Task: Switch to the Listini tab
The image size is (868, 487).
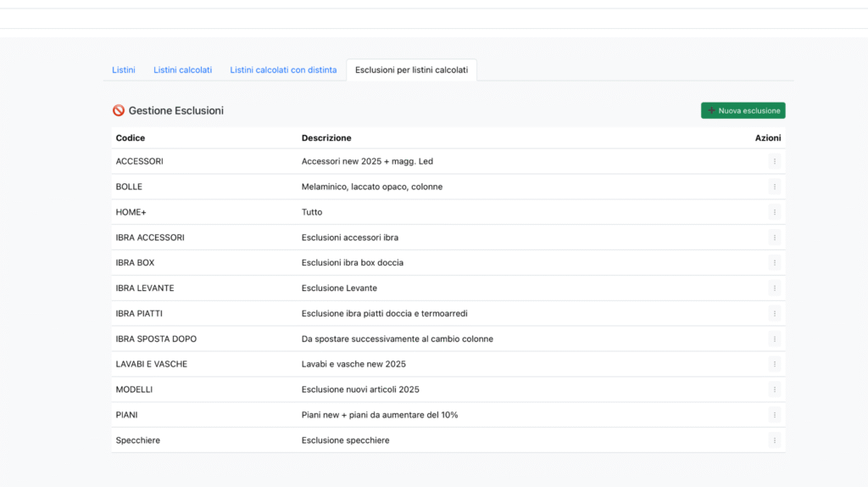Action: pyautogui.click(x=124, y=70)
